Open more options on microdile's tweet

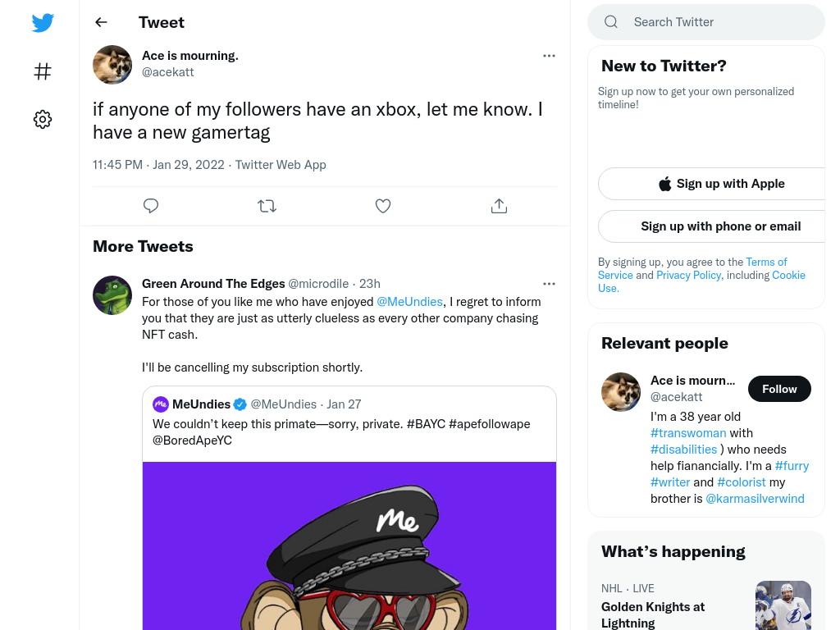point(549,284)
